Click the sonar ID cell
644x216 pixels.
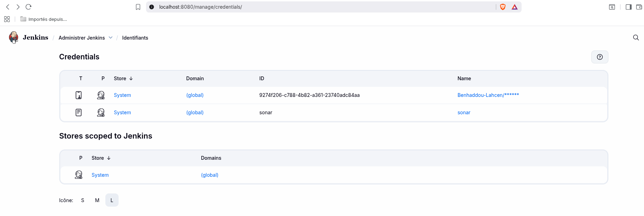point(266,113)
